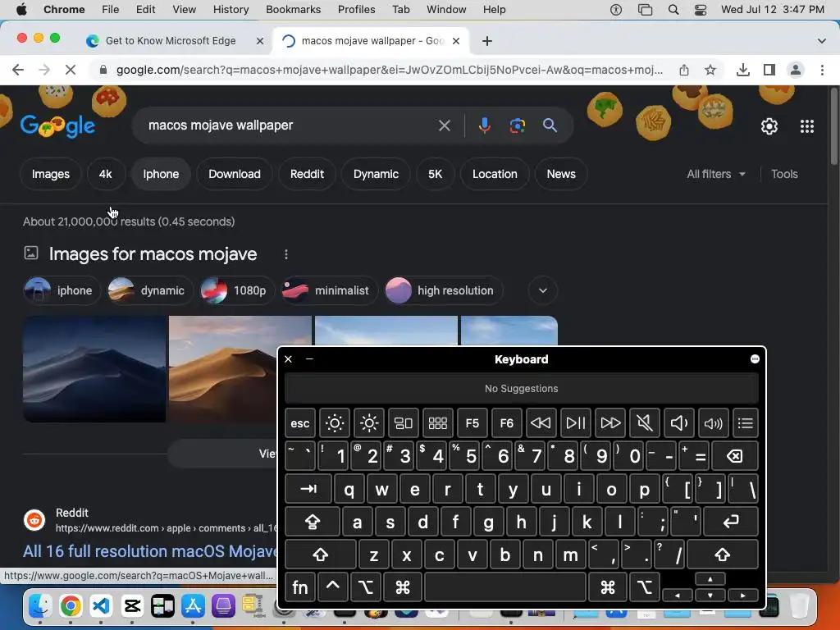The image size is (840, 630).
Task: Click the list key next to volume up
Action: point(745,423)
